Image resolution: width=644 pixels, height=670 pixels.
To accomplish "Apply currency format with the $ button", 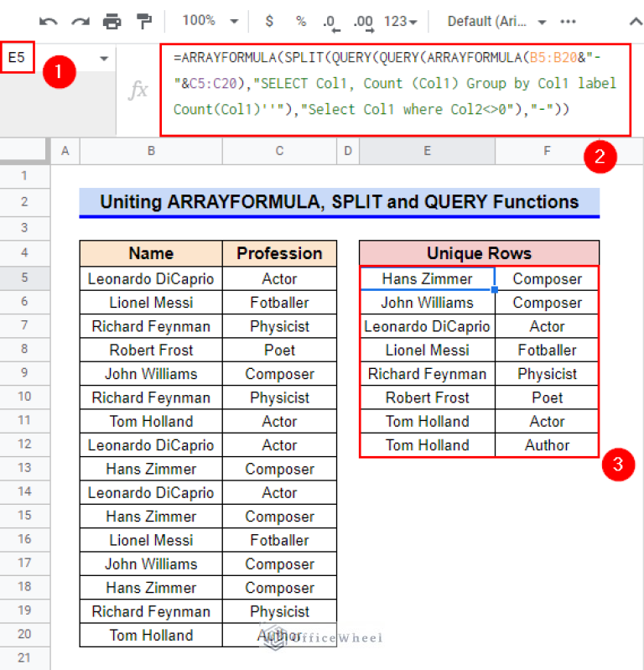I will pos(269,21).
